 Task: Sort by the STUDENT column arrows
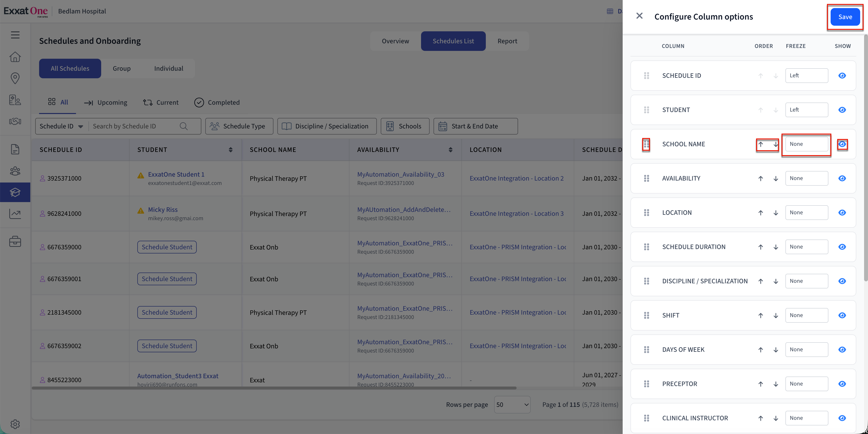[230, 150]
